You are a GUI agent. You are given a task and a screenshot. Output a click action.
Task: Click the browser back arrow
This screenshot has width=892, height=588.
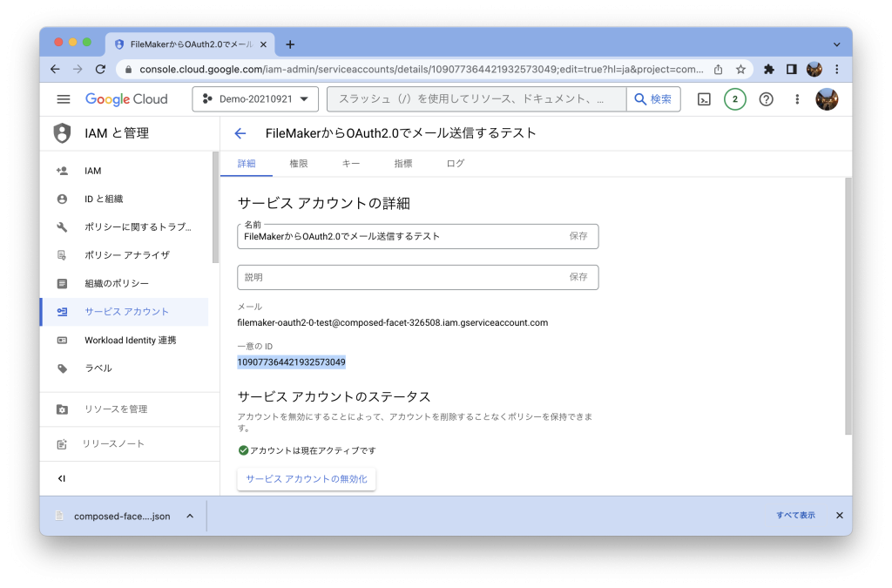pyautogui.click(x=55, y=70)
